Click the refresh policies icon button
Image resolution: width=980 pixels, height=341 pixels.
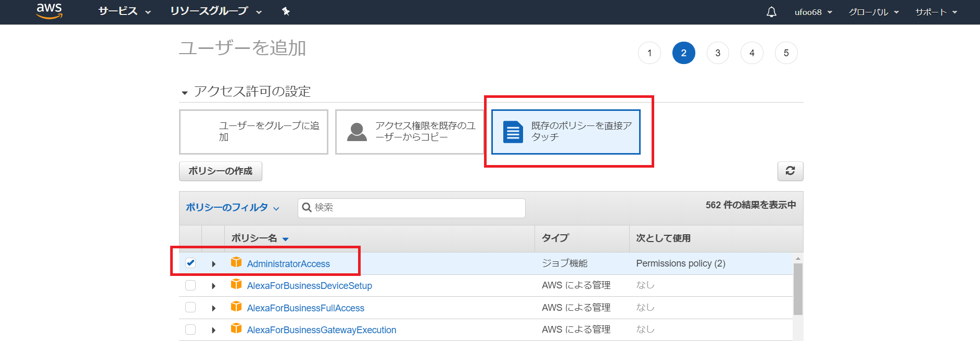790,171
